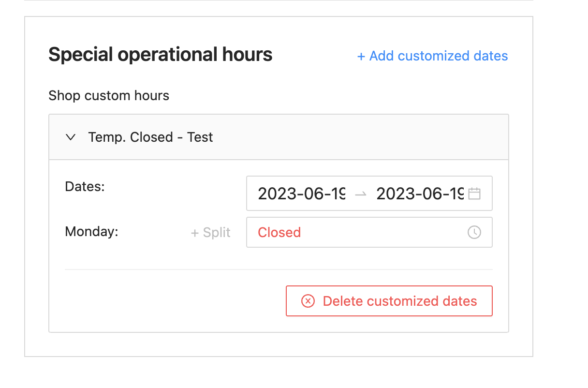Toggle the Temp. Closed - Test panel header

point(279,137)
